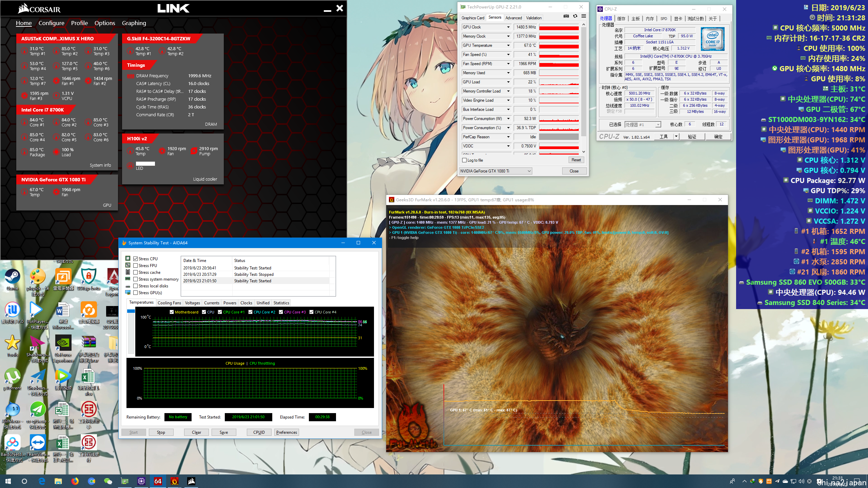Open NVIDIA GeForce GTX 1080 Ti selector
The image size is (868, 488).
tap(495, 171)
